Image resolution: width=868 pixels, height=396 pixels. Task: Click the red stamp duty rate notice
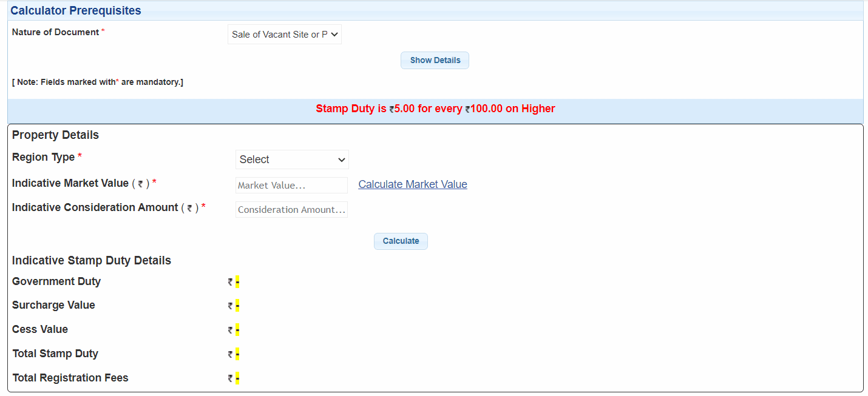tap(435, 109)
